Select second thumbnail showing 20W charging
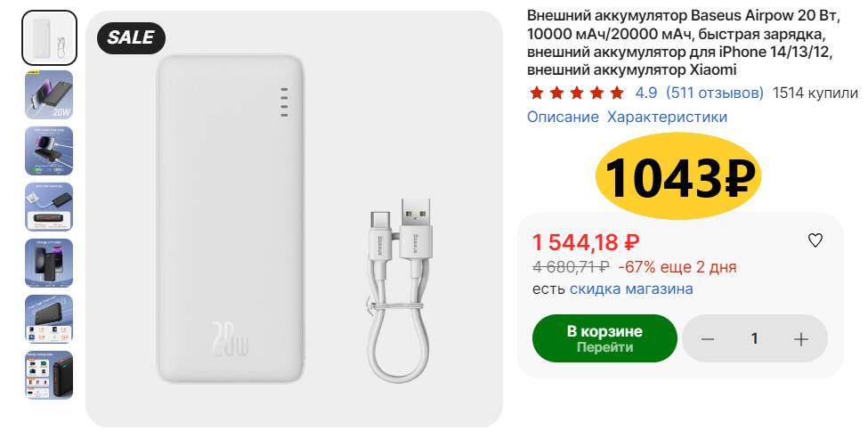Image resolution: width=868 pixels, height=447 pixels. pos(49,94)
